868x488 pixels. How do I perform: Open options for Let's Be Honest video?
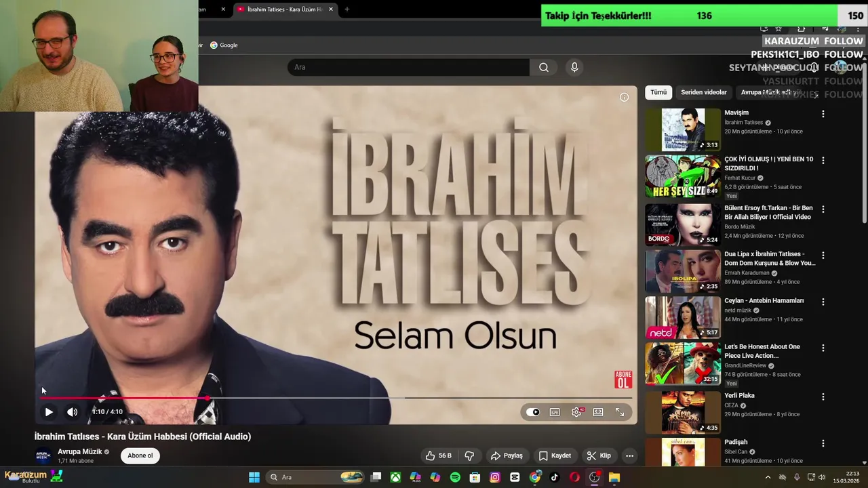coord(823,348)
